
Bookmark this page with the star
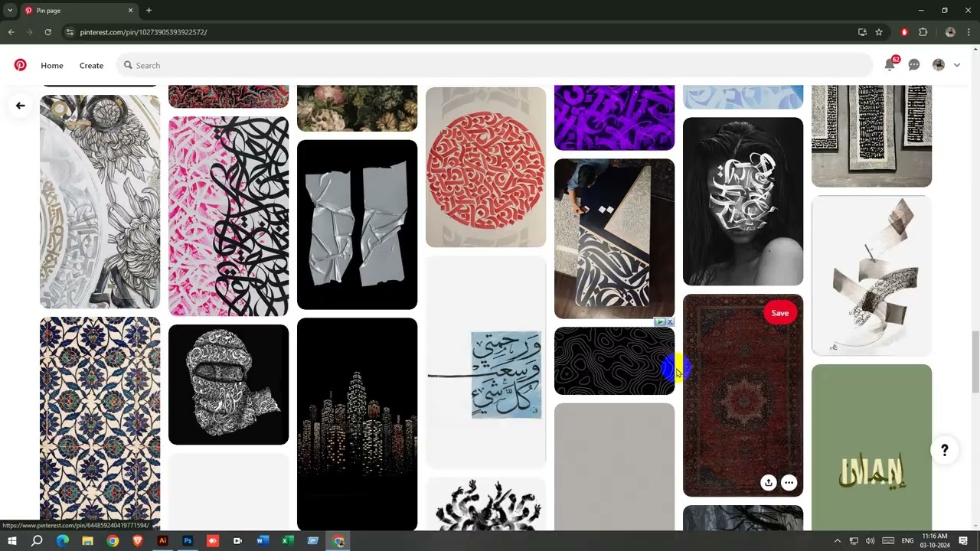pyautogui.click(x=879, y=32)
